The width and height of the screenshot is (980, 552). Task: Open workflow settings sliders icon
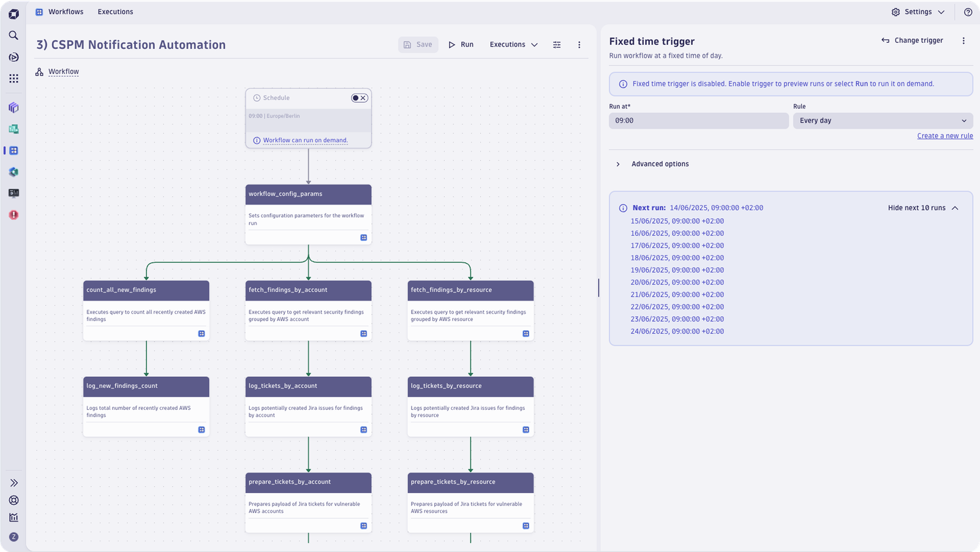point(557,45)
